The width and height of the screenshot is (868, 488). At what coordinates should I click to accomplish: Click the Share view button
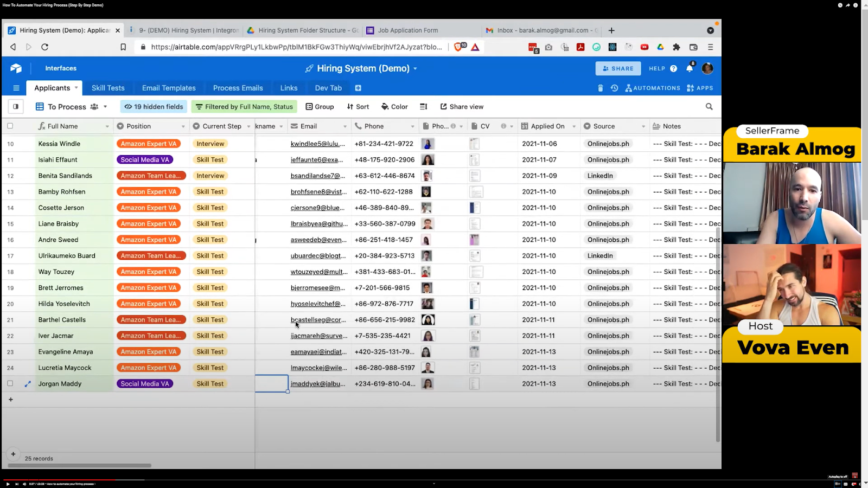coord(462,107)
